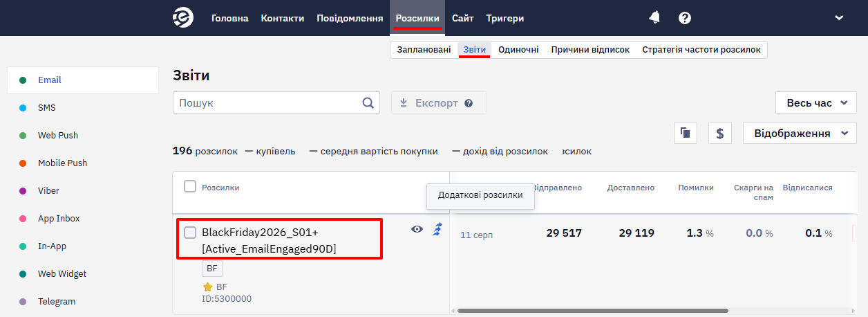
Task: Open the Тригери menu item
Action: [504, 19]
